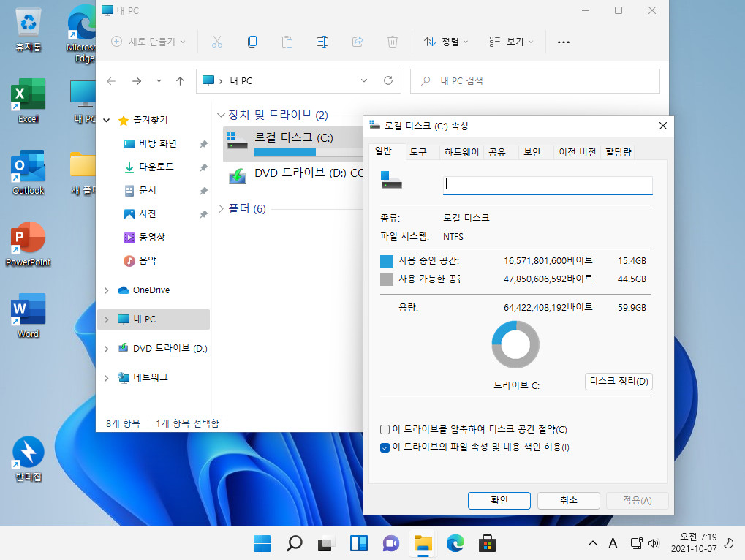Screen dimensions: 745x560
Task: Open Microsoft Store from the taskbar
Action: coord(487,543)
